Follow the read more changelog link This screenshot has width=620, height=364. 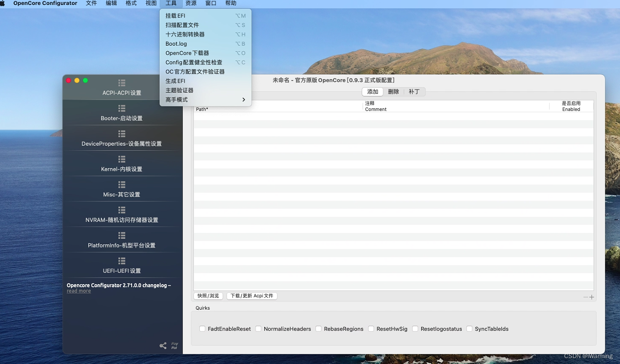point(79,291)
